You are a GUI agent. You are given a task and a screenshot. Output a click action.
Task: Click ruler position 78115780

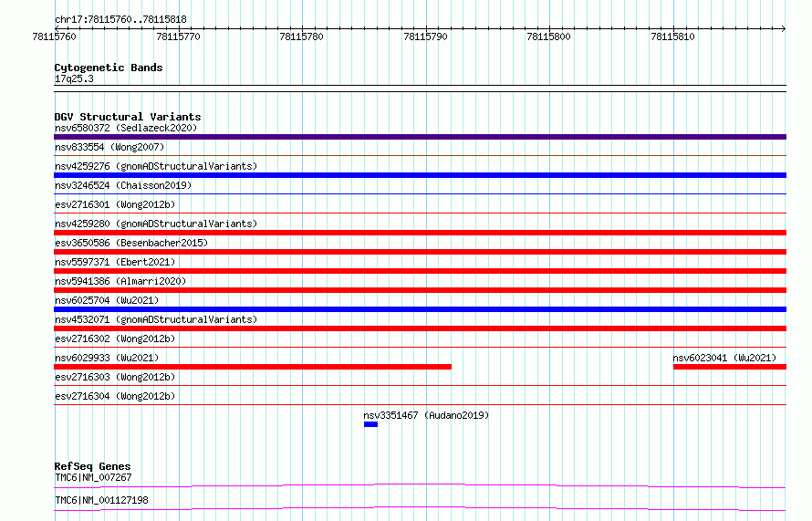click(301, 36)
